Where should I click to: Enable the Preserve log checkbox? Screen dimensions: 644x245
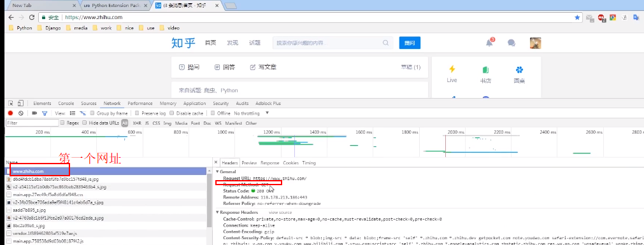click(137, 113)
